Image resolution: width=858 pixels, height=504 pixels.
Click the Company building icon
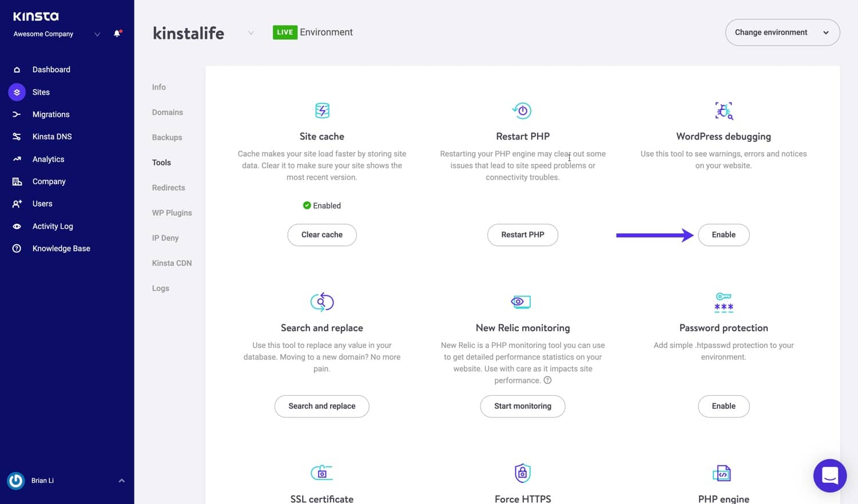point(17,181)
